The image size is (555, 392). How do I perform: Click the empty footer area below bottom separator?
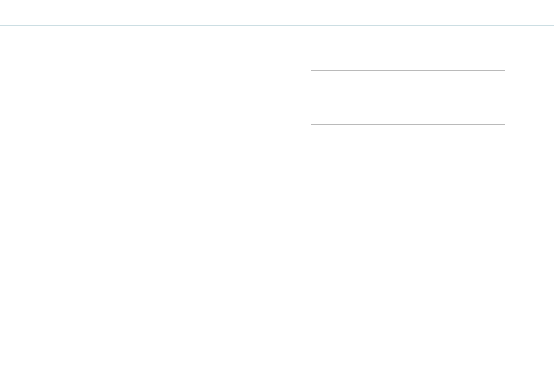coord(278,375)
